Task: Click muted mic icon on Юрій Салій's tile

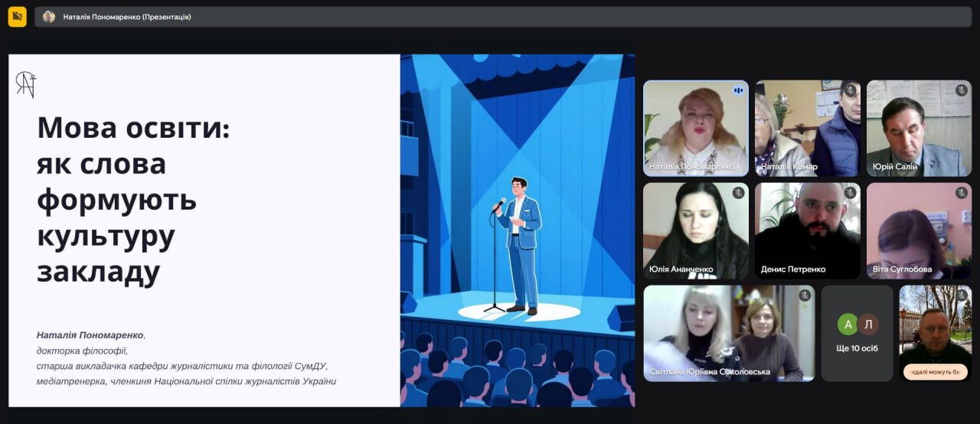Action: (x=961, y=90)
